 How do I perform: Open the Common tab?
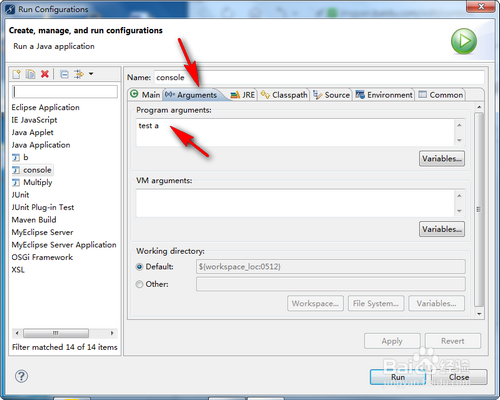click(440, 95)
